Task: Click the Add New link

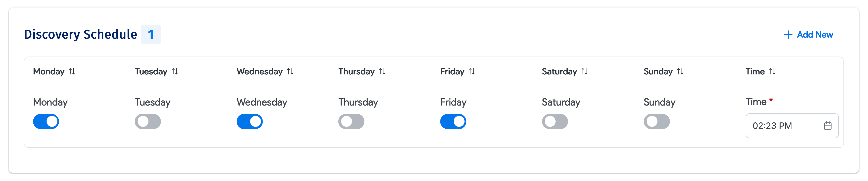Action: click(814, 34)
